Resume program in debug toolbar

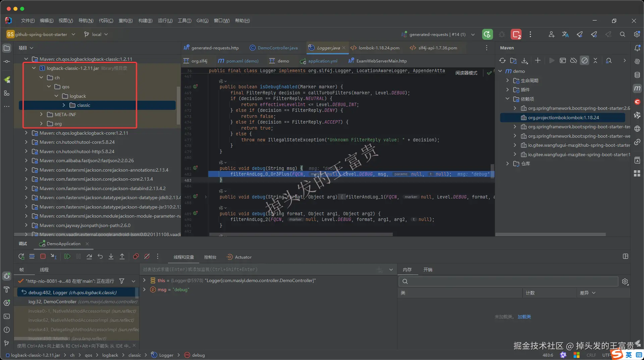coord(67,257)
